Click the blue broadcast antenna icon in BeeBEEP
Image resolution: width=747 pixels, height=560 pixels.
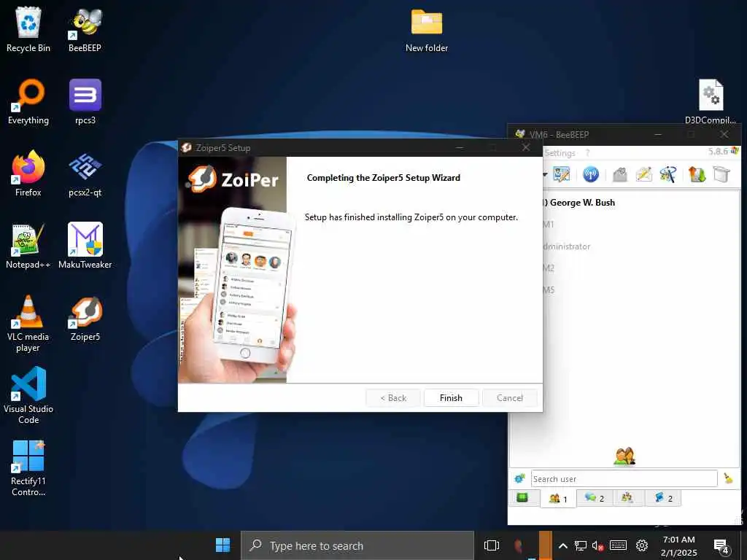click(x=591, y=174)
